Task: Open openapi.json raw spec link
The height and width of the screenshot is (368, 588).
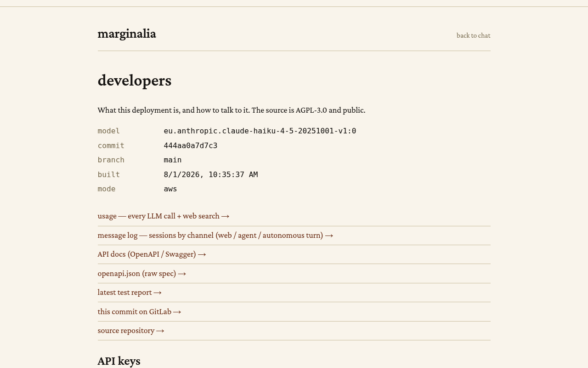Action: (141, 274)
